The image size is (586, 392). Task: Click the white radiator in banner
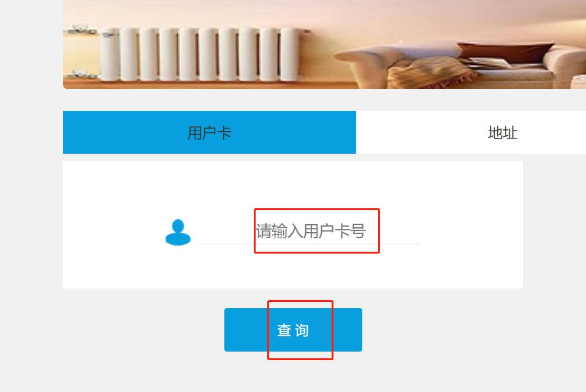click(200, 54)
